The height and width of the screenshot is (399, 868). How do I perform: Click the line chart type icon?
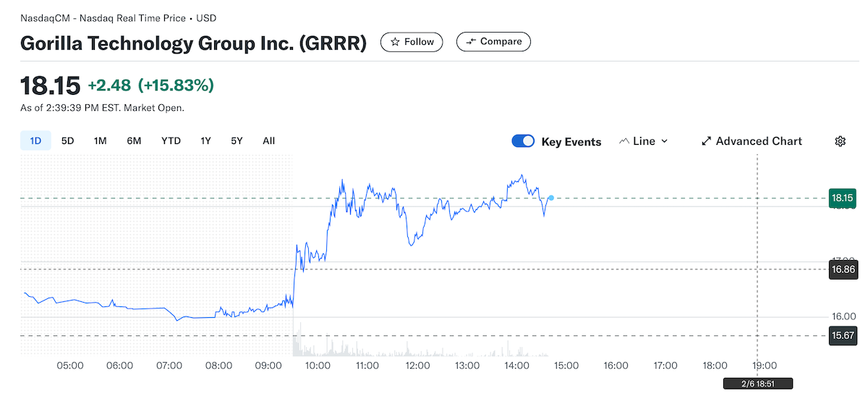(624, 141)
